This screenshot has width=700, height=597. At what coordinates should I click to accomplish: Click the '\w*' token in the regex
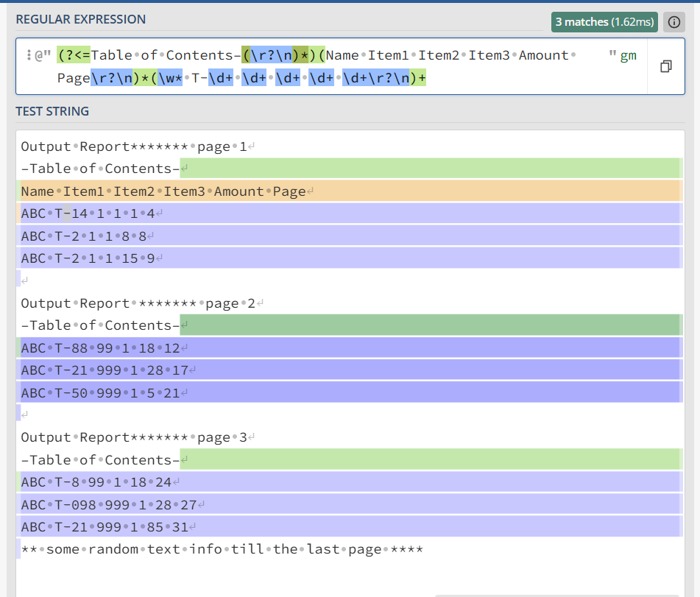pos(170,78)
